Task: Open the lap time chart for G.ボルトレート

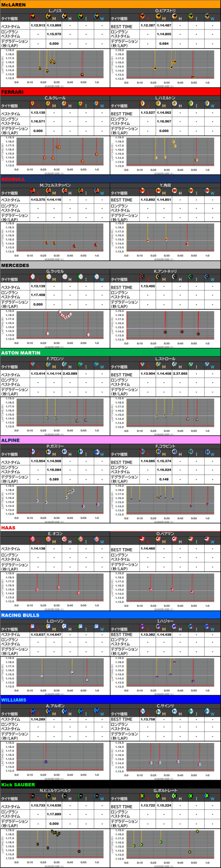Action: (165, 848)
